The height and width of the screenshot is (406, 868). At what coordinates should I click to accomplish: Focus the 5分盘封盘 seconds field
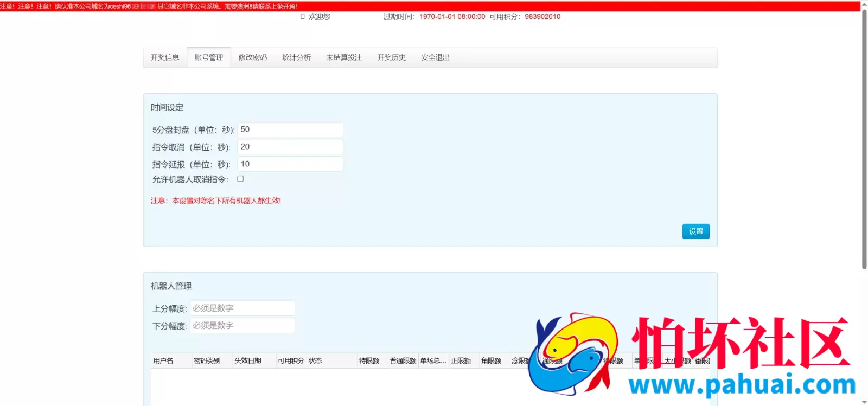pyautogui.click(x=290, y=130)
